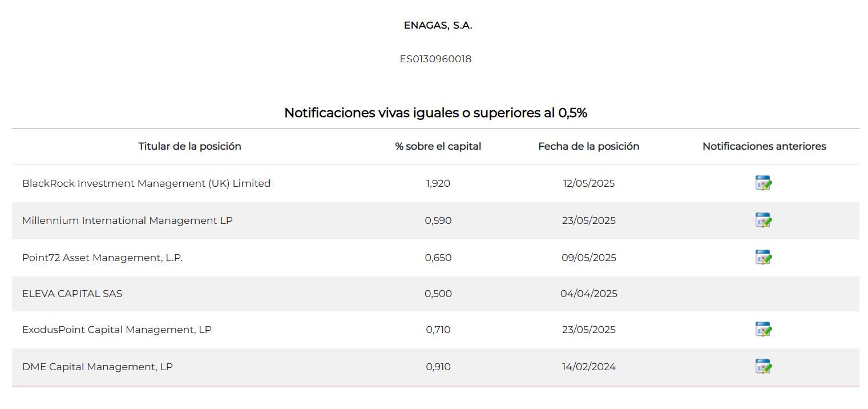View Point72 Asset Management notification history icon
The width and height of the screenshot is (868, 409).
763,258
